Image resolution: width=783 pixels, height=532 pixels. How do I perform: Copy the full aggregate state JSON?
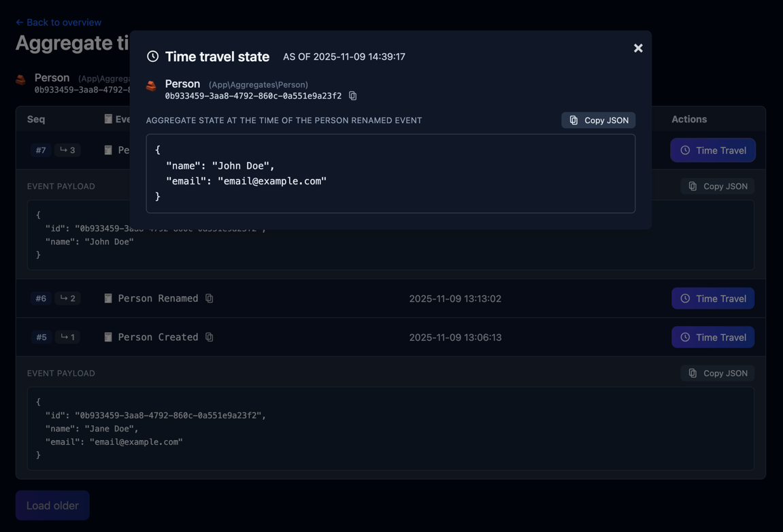[598, 120]
